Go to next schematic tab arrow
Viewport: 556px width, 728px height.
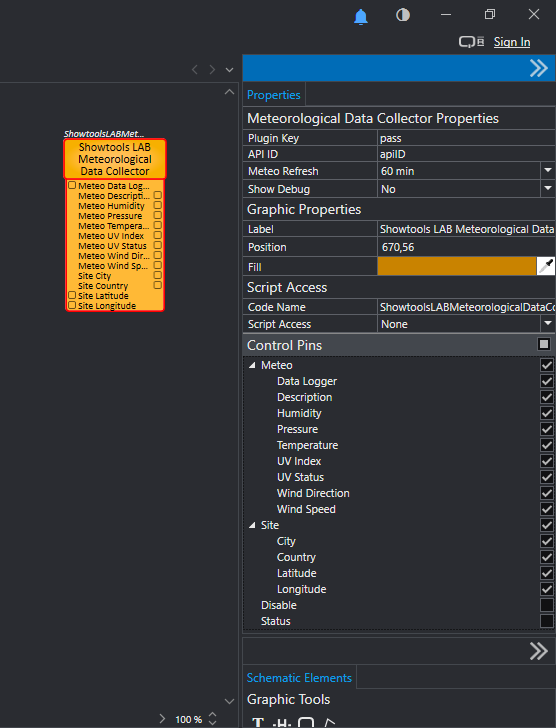click(212, 70)
